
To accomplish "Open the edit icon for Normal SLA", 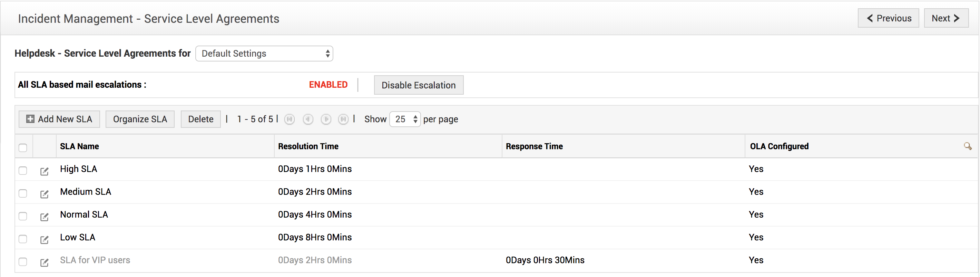I will click(x=45, y=217).
